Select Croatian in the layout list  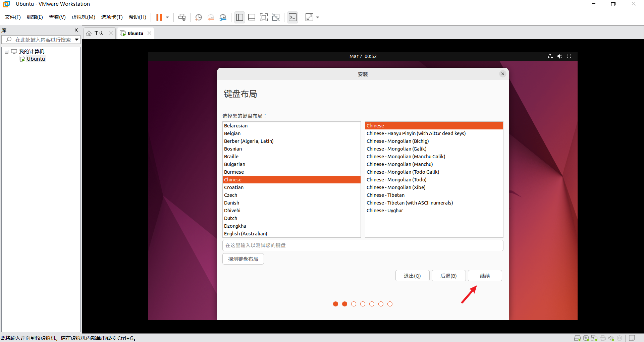(x=234, y=187)
